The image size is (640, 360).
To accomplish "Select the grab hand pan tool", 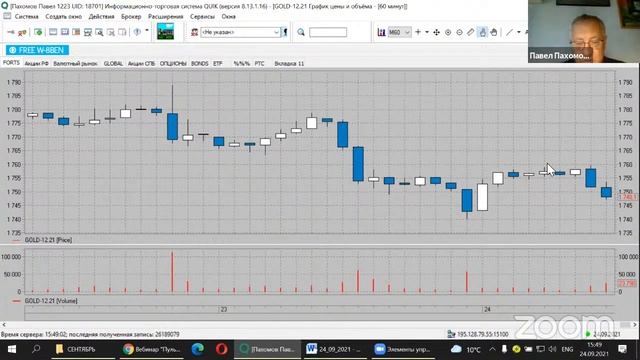I will coord(494,32).
